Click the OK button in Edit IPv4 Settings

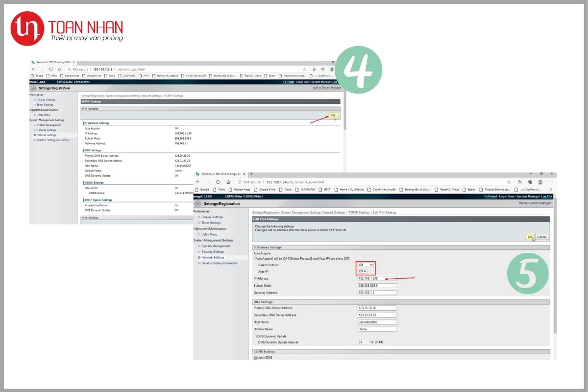coord(530,237)
